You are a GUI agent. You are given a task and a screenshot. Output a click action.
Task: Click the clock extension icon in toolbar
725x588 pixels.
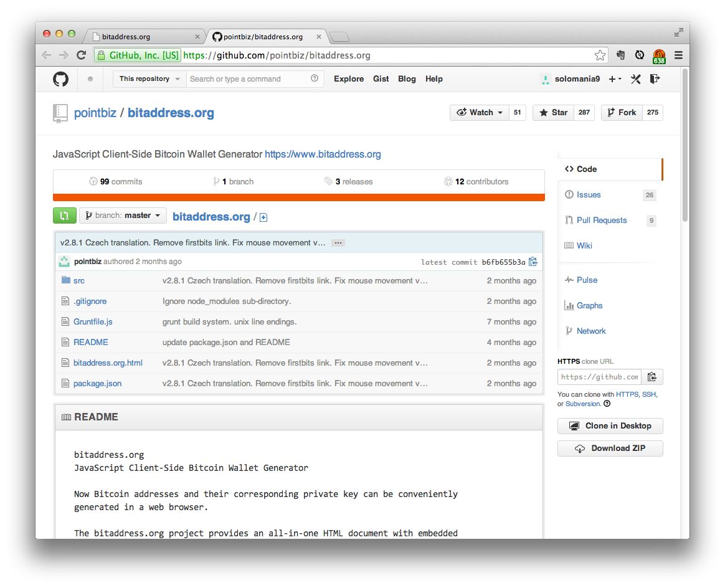(x=640, y=55)
